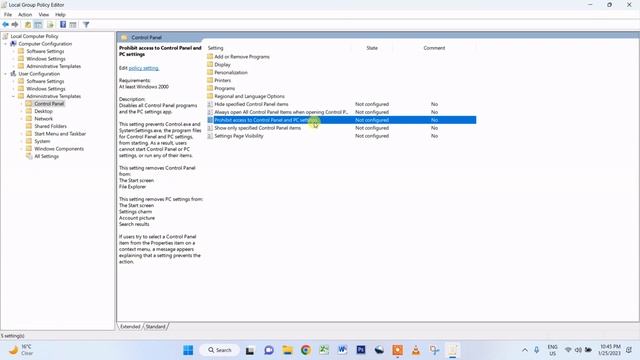Image resolution: width=640 pixels, height=360 pixels.
Task: Open Word from the taskbar
Action: 342,350
